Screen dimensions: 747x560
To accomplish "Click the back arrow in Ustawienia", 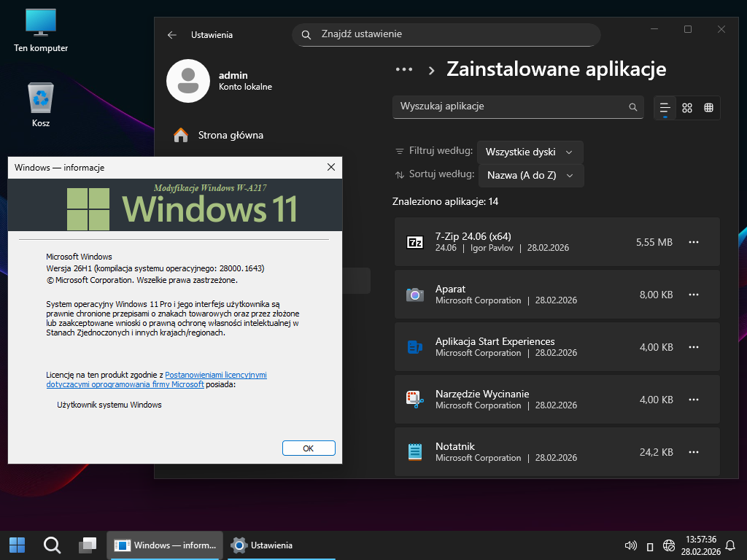I will (172, 34).
